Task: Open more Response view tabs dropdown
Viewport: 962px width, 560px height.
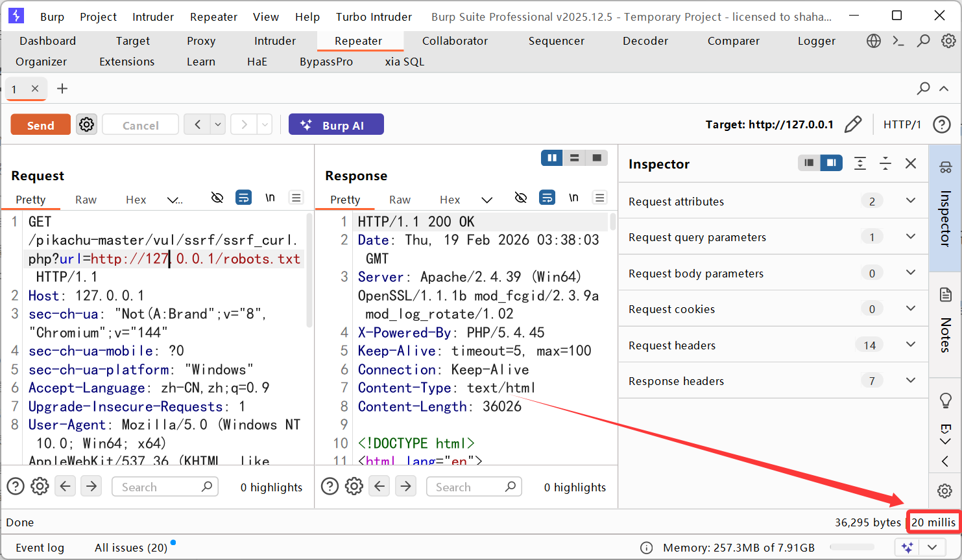Action: (x=487, y=200)
